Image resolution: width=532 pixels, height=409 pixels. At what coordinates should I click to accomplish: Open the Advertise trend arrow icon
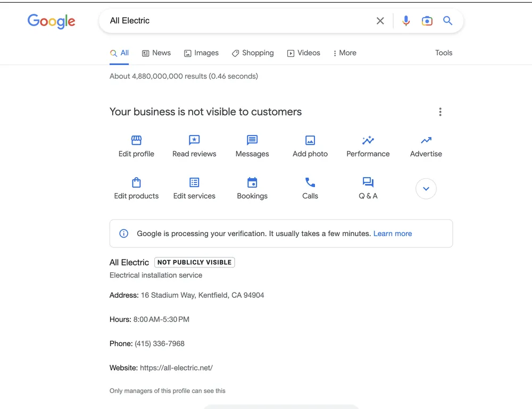426,140
